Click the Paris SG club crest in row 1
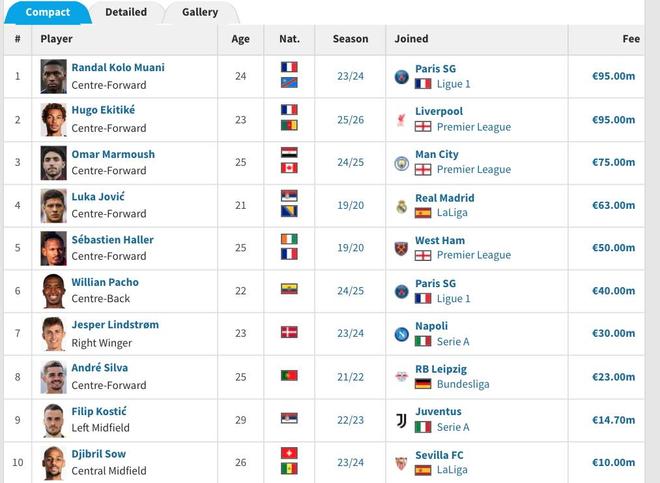Viewport: 660px width, 483px height. click(401, 76)
